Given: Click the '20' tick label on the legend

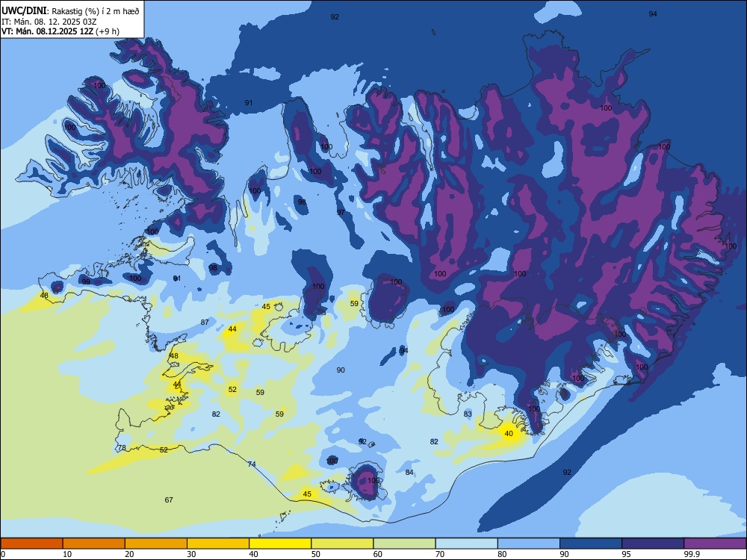Looking at the screenshot, I should [129, 554].
